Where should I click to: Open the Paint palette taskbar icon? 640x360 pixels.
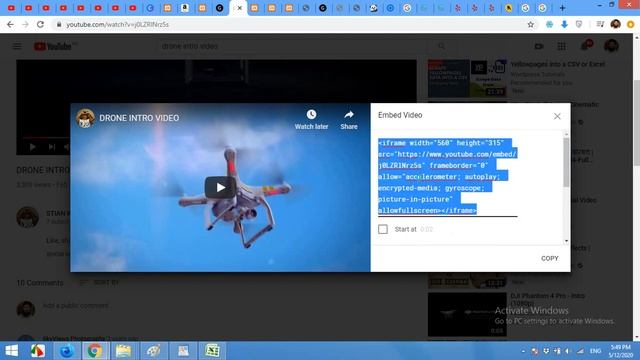coord(153,351)
